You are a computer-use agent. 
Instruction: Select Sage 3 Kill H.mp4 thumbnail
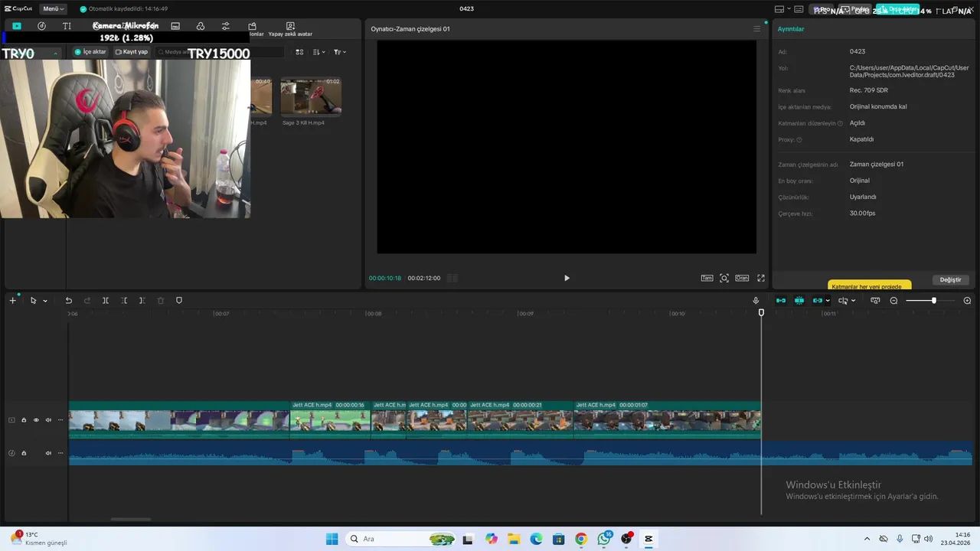(x=311, y=96)
